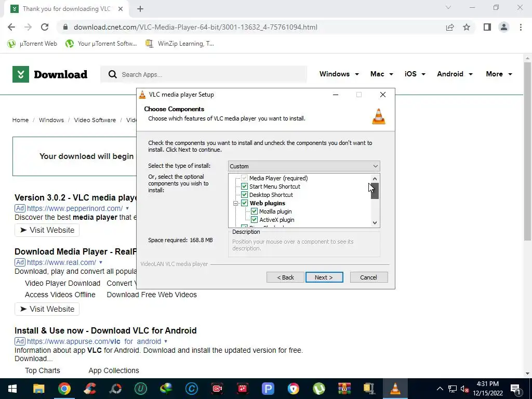Uncheck the Mozilla plugin checkbox
Viewport: 532px width, 399px height.
254,211
